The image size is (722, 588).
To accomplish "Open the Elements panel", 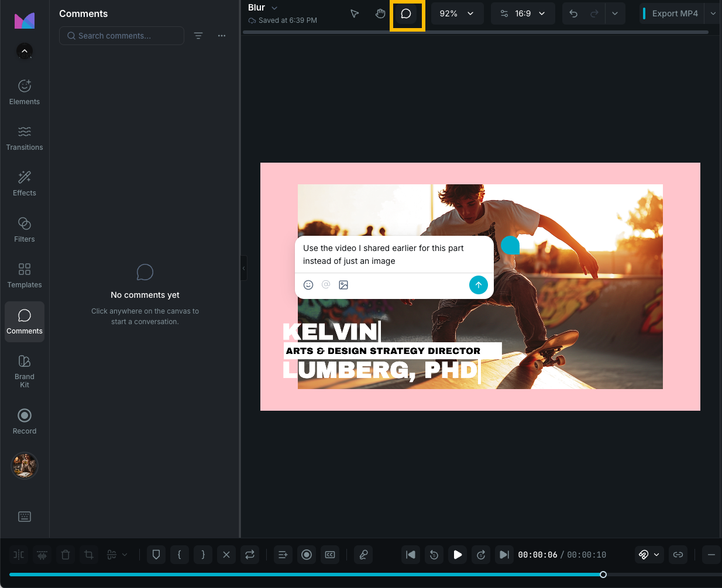I will [x=25, y=92].
